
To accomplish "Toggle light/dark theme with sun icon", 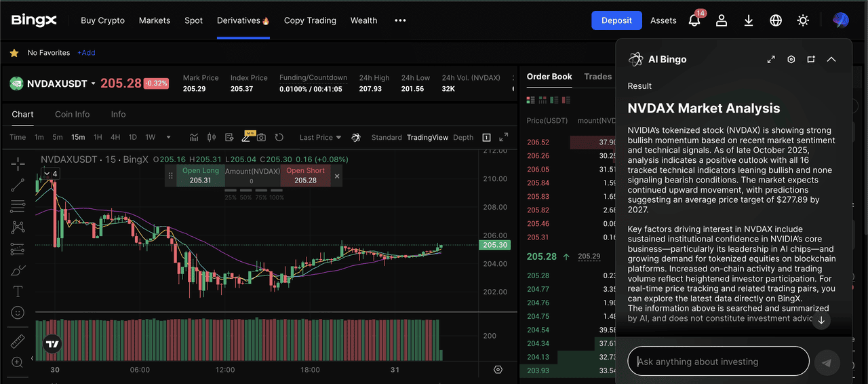I will pyautogui.click(x=803, y=20).
